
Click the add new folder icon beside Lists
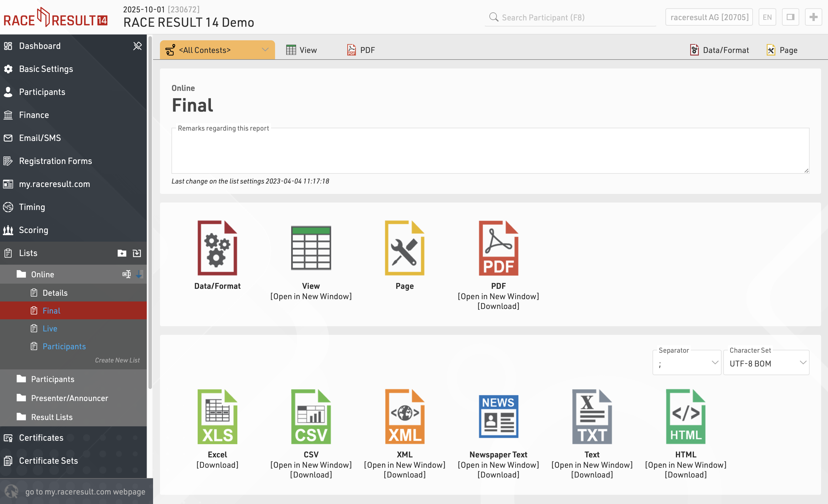(x=122, y=253)
